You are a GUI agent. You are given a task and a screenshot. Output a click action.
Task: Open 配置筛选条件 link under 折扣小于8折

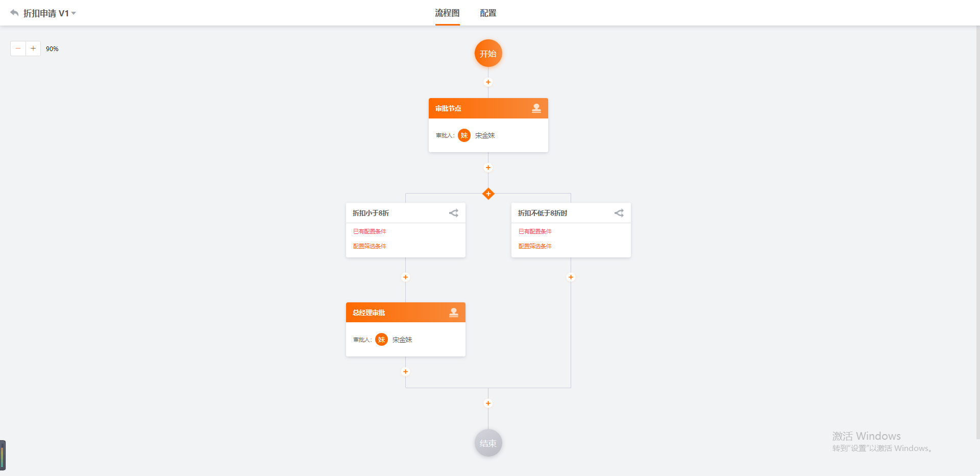tap(370, 246)
